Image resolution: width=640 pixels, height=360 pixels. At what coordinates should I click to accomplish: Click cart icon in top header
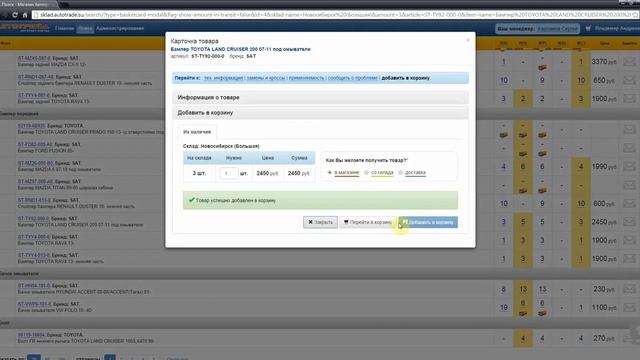tap(588, 29)
